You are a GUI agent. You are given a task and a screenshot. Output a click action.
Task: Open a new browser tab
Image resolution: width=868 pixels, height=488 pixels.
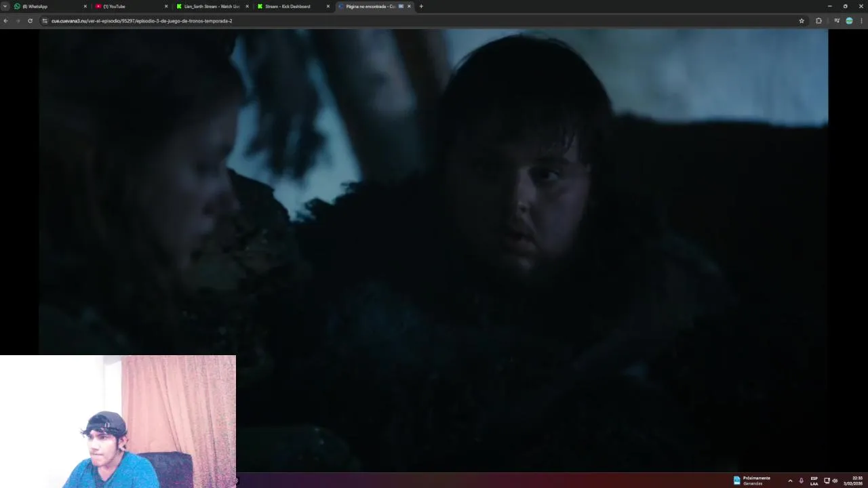(x=421, y=6)
